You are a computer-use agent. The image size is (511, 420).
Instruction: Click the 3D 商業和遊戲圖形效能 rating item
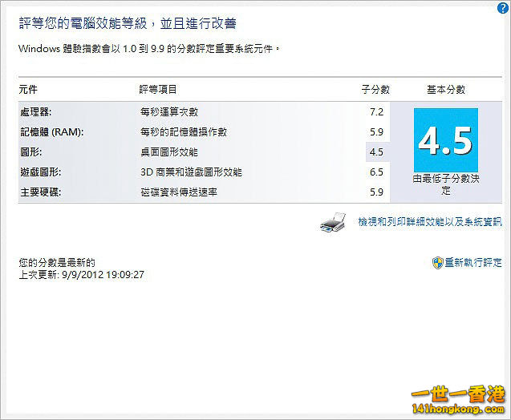(x=191, y=172)
